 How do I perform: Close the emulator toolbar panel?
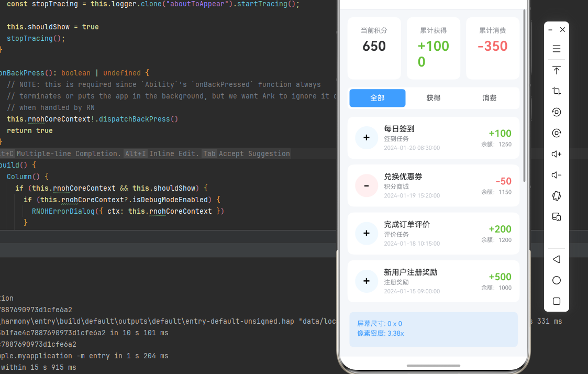[x=562, y=30]
